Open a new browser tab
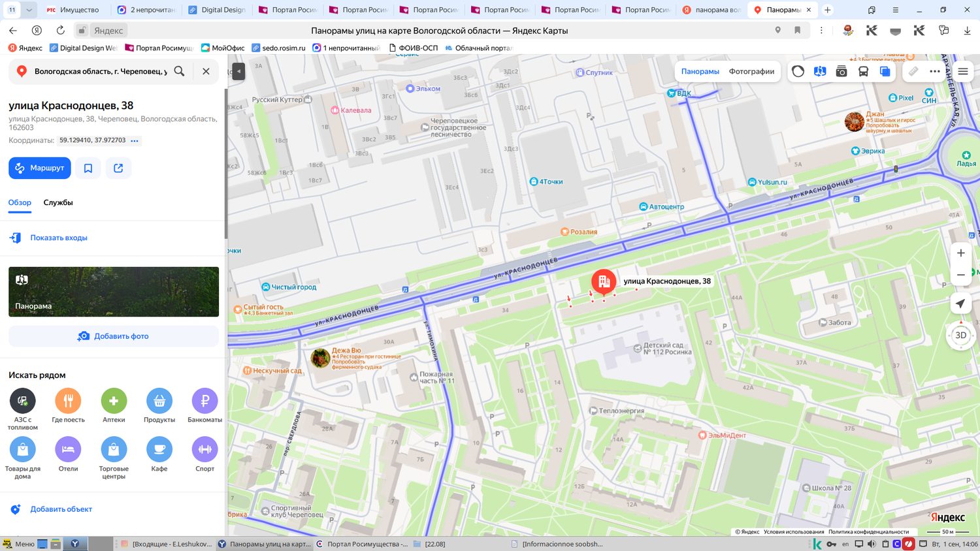 pos(828,10)
